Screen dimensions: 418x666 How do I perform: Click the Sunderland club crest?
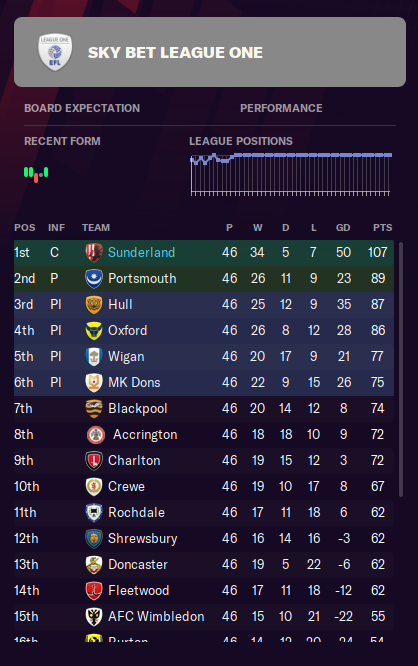tap(94, 253)
